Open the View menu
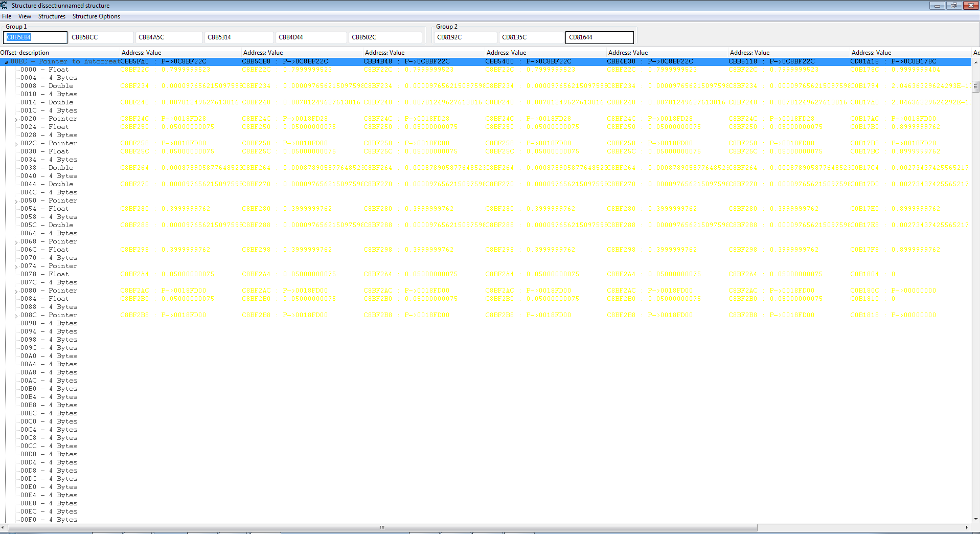980x534 pixels. [25, 16]
